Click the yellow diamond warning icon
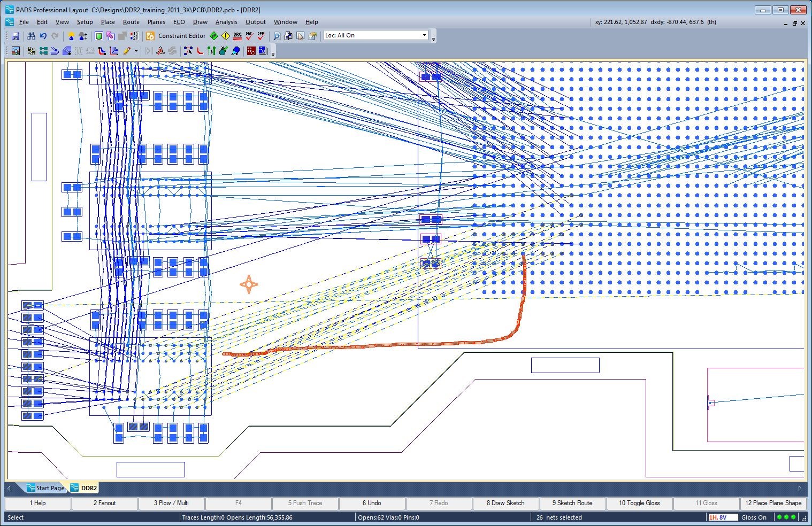The image size is (812, 526). 226,36
